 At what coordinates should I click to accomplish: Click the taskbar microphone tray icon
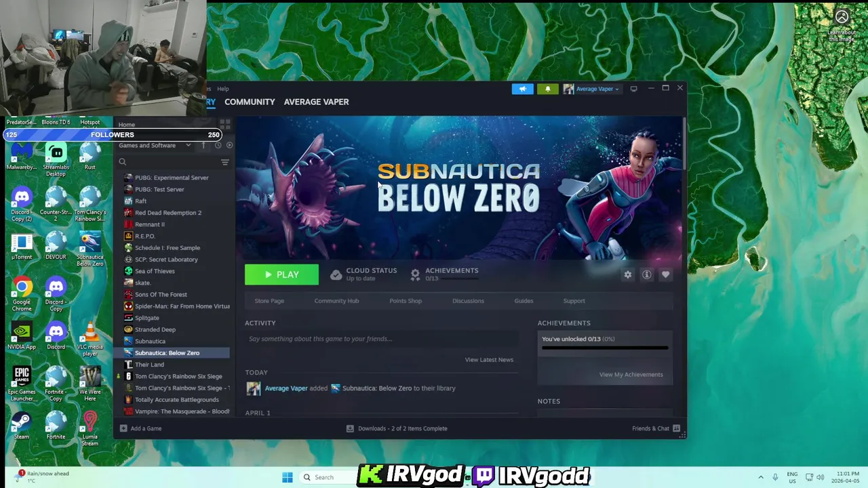775,477
